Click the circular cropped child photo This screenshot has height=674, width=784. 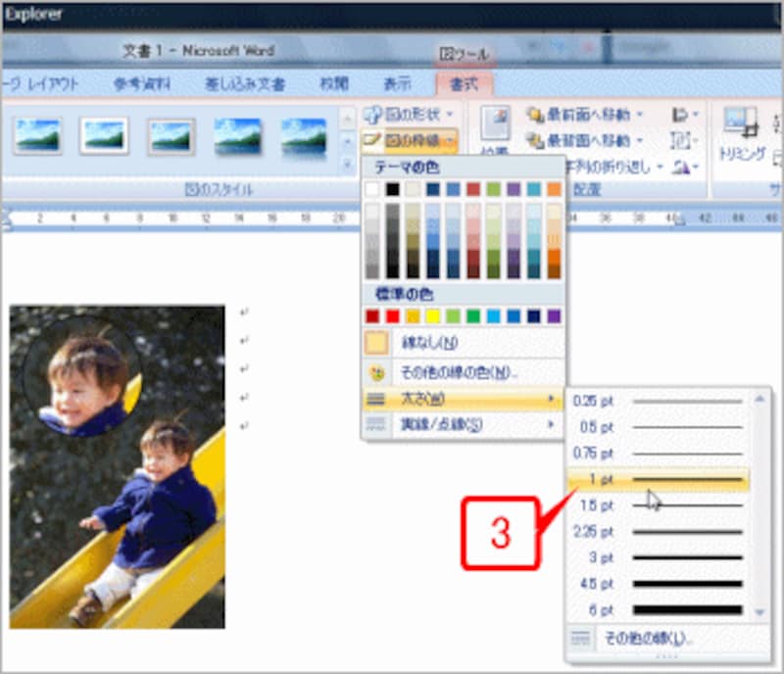click(83, 376)
